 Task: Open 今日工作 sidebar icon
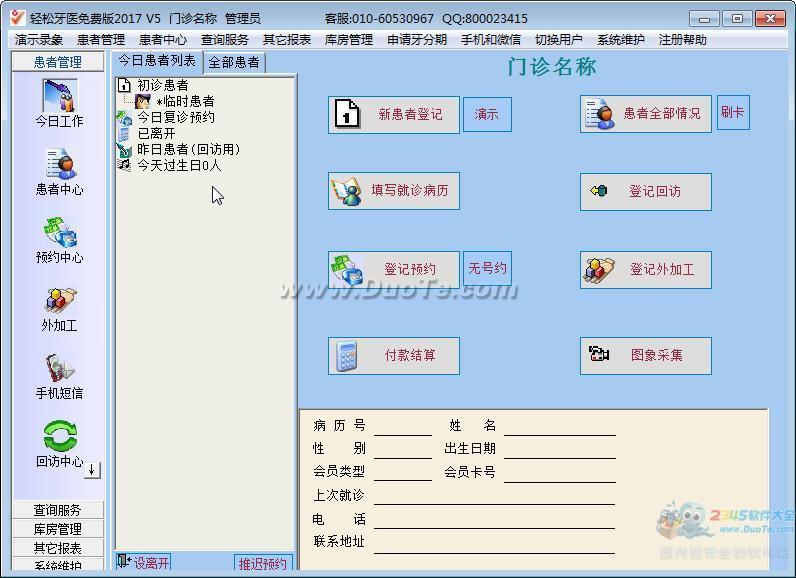[x=59, y=103]
